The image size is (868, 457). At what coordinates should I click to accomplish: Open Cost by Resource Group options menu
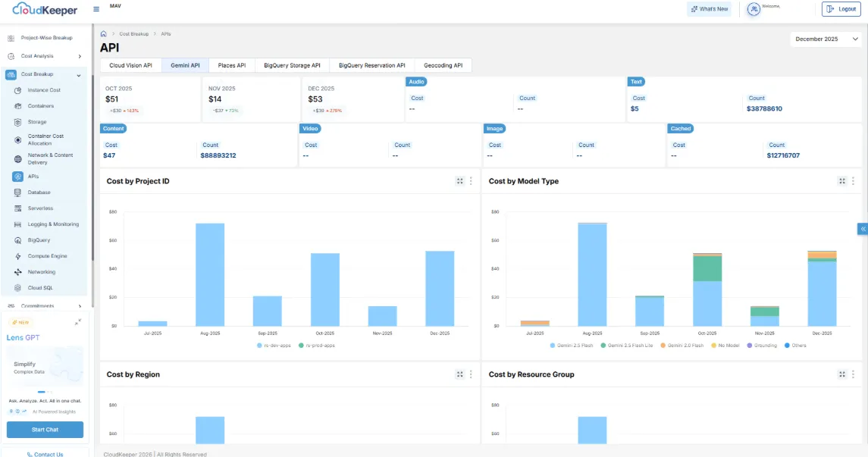pos(853,374)
